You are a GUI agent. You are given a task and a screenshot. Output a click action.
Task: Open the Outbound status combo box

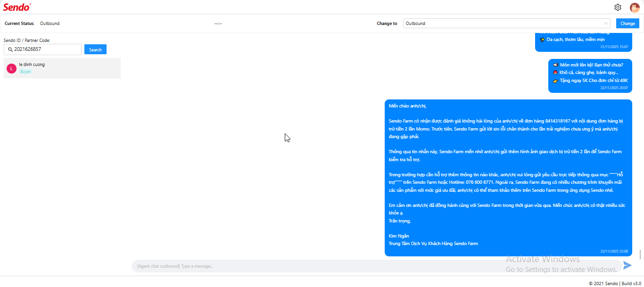(x=507, y=24)
